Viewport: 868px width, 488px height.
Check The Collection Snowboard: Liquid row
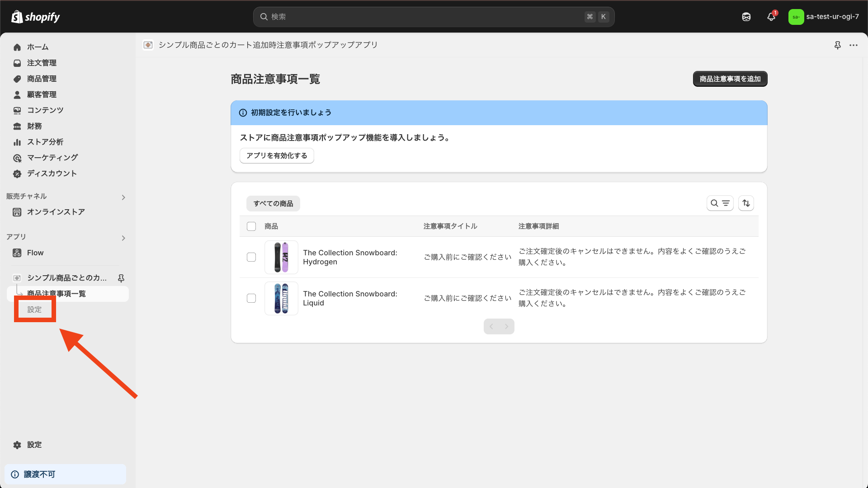251,298
